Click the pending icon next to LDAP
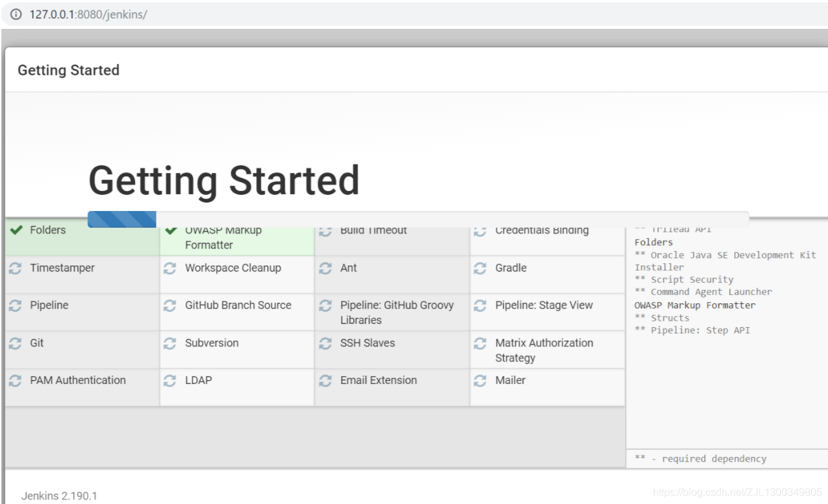The height and width of the screenshot is (504, 828). (x=170, y=381)
